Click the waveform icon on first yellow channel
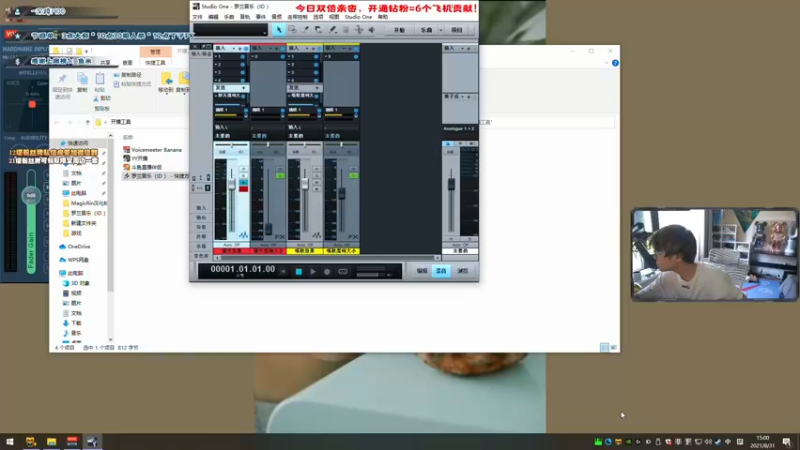Image resolution: width=800 pixels, height=450 pixels. point(316,236)
